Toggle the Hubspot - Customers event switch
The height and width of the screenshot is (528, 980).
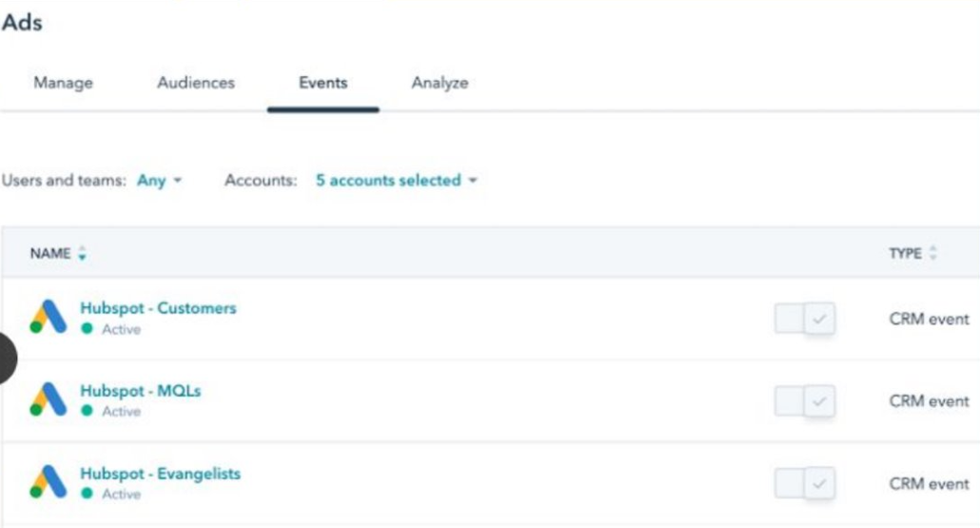click(x=804, y=319)
